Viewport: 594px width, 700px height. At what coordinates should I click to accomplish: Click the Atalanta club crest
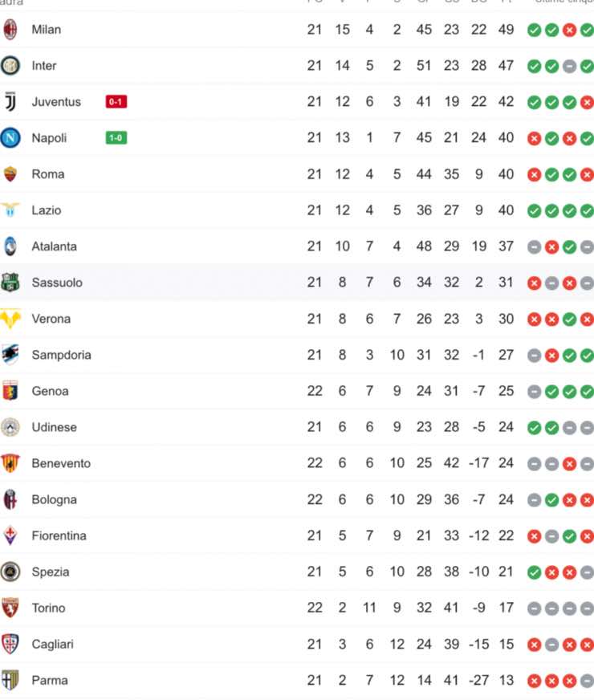tap(10, 246)
